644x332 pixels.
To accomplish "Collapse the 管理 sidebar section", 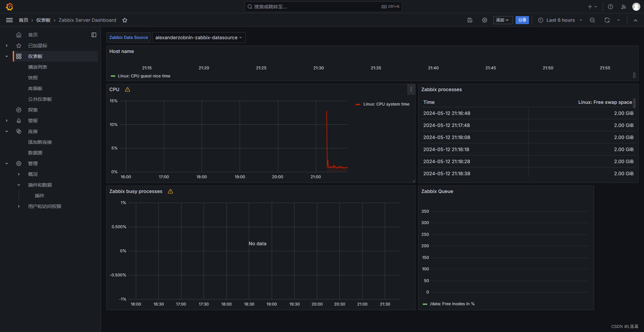I will 7,163.
